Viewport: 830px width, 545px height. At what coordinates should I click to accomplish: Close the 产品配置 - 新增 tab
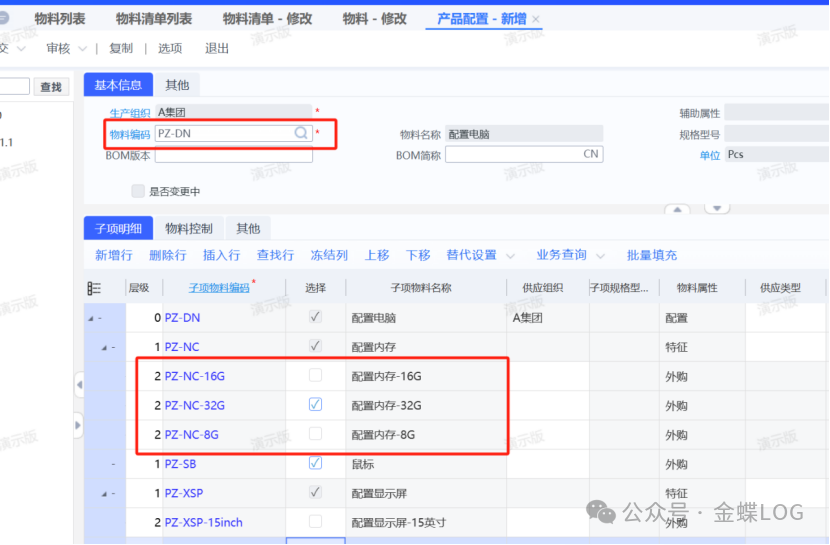tap(536, 20)
